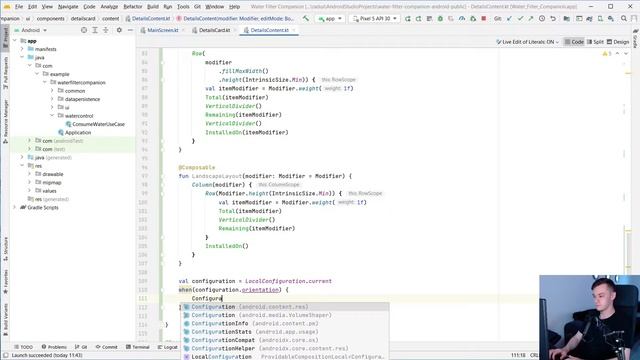Switch editor to Code view

[574, 42]
